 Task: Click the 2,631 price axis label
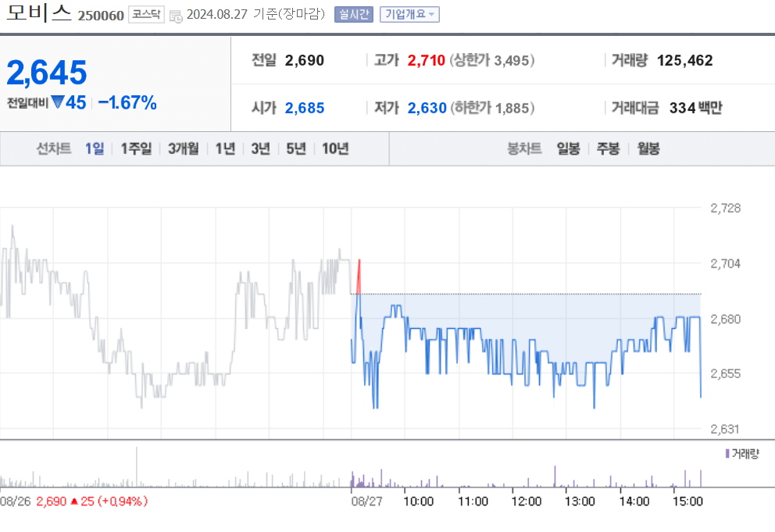(725, 429)
